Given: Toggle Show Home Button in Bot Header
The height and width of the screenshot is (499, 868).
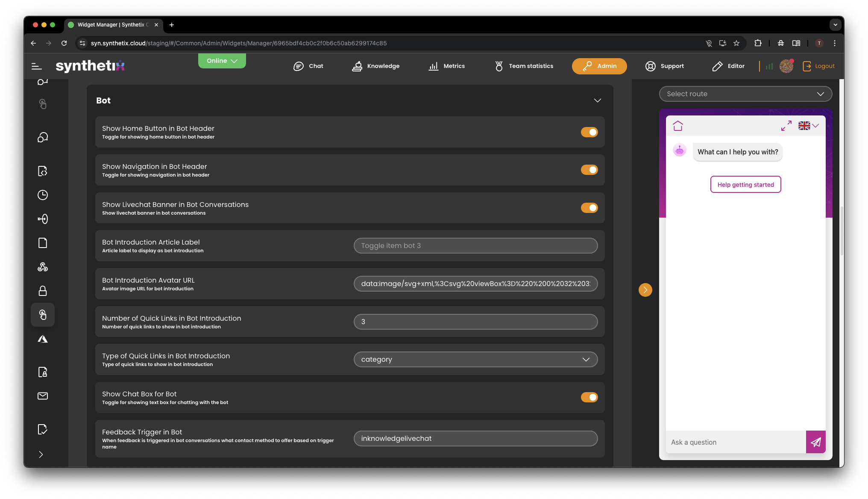Looking at the screenshot, I should 589,132.
